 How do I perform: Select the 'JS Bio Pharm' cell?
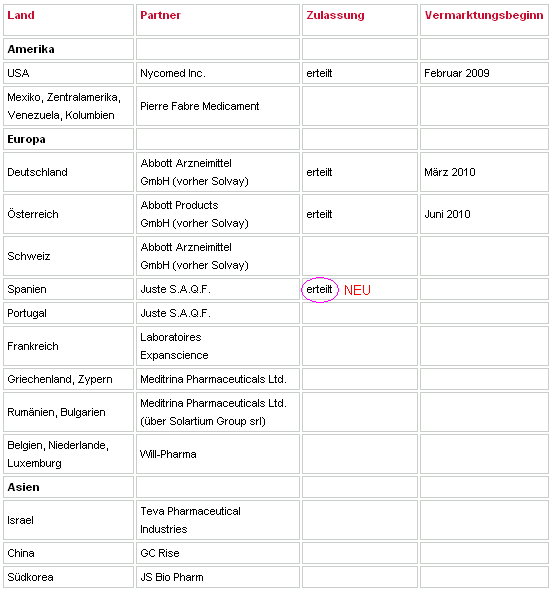tap(218, 577)
